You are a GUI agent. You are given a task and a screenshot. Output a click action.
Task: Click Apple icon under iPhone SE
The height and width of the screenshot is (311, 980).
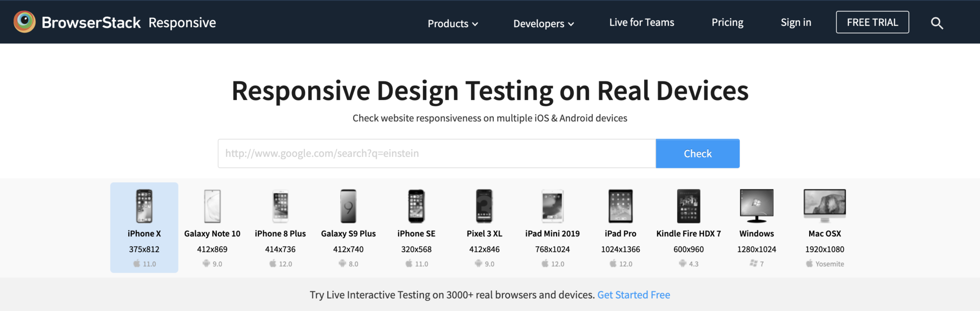409,264
